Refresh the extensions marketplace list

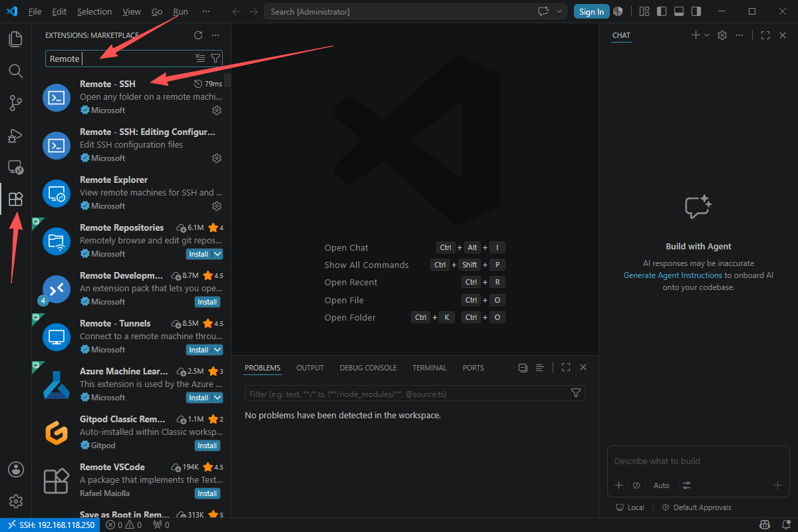(198, 35)
